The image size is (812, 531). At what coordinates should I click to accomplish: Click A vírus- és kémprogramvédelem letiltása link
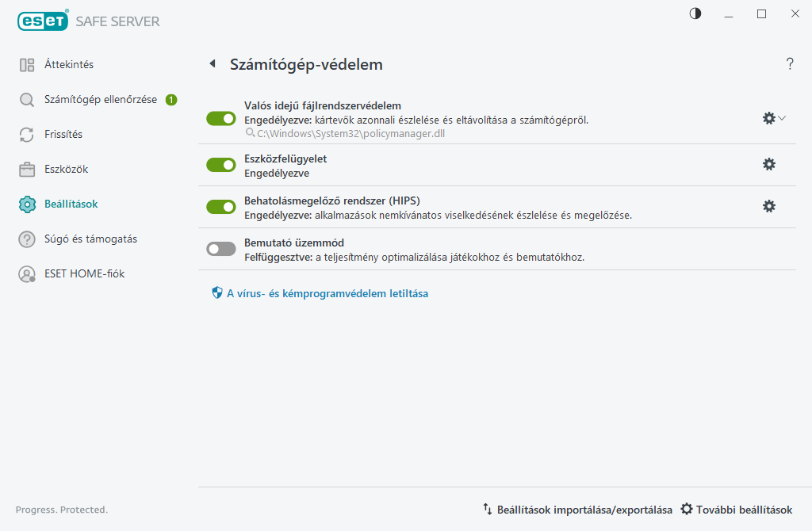(327, 293)
